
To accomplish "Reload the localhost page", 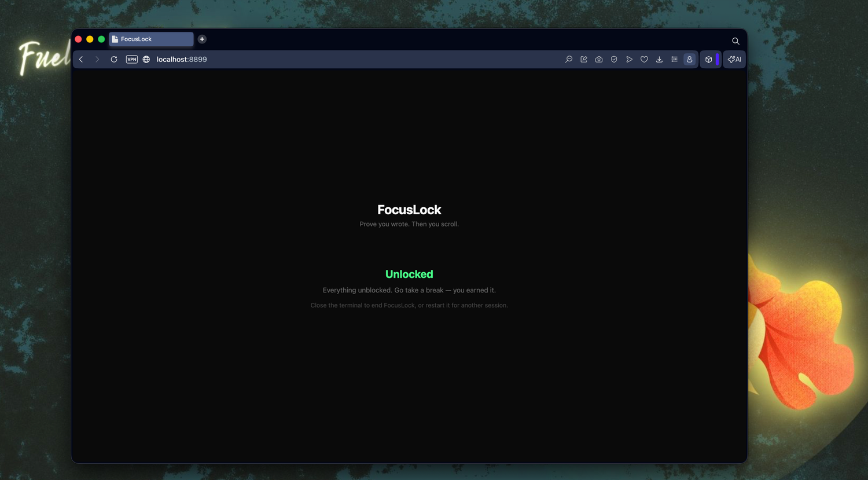I will click(x=114, y=60).
